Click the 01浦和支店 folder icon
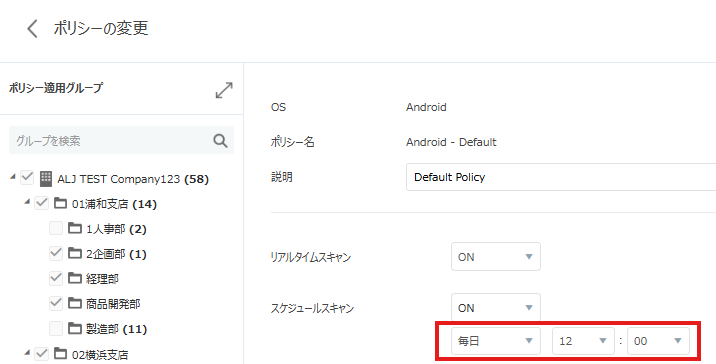Viewport: 716px width, 364px height. point(60,203)
